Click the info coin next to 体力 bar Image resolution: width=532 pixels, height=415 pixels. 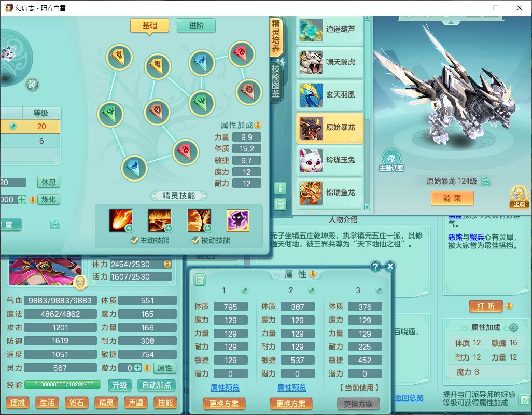click(167, 264)
